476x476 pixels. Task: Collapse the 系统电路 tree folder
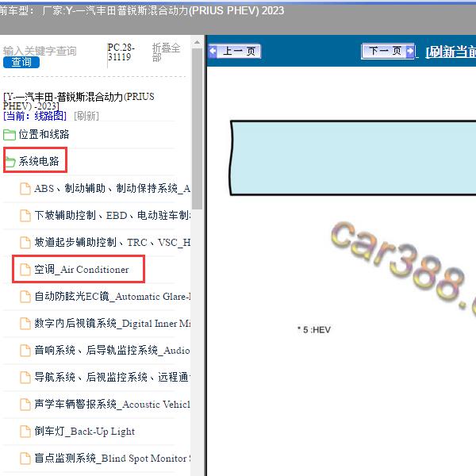[39, 161]
